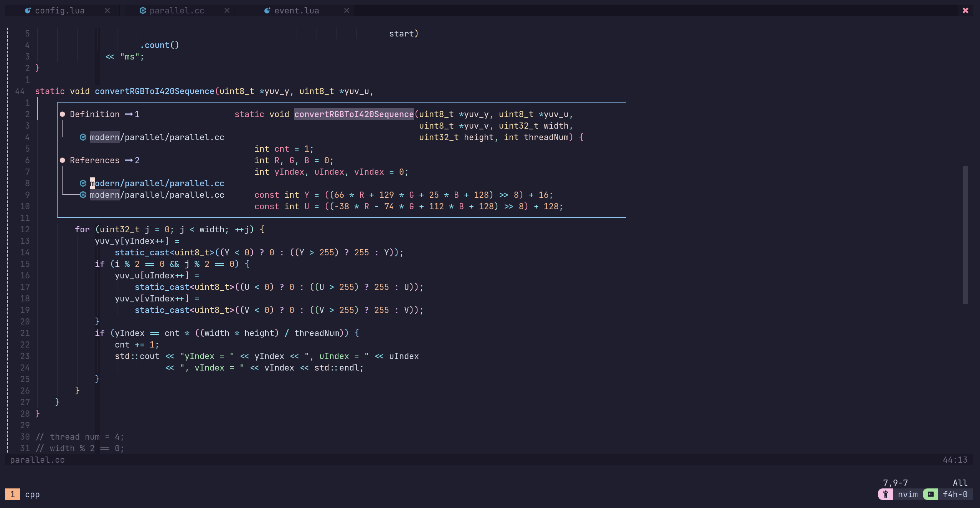This screenshot has height=508, width=980.
Task: Click the file icon beside the Definition result
Action: tap(83, 137)
